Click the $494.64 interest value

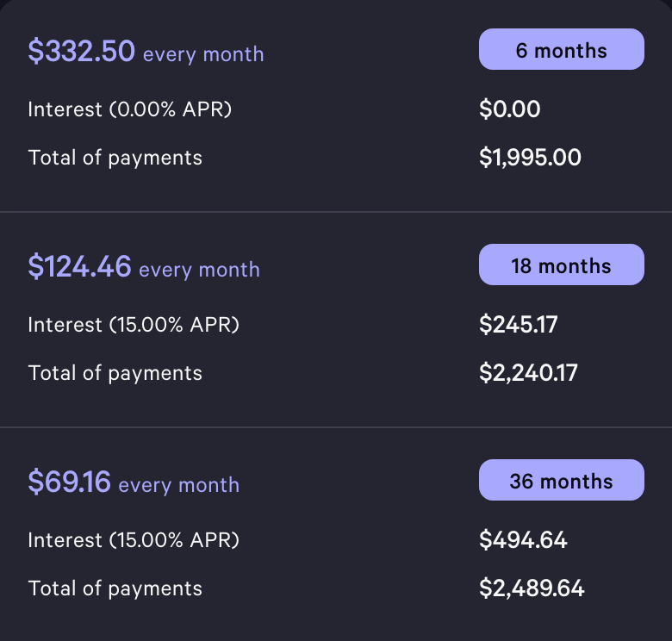click(523, 540)
